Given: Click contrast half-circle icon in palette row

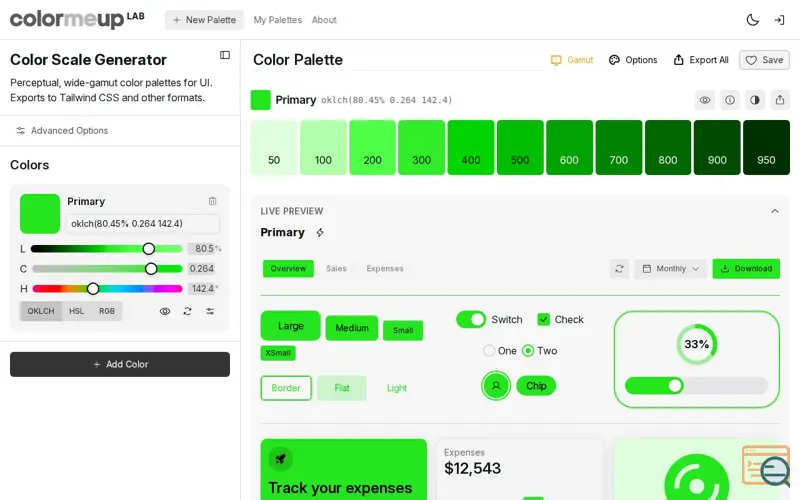Looking at the screenshot, I should click(x=755, y=100).
